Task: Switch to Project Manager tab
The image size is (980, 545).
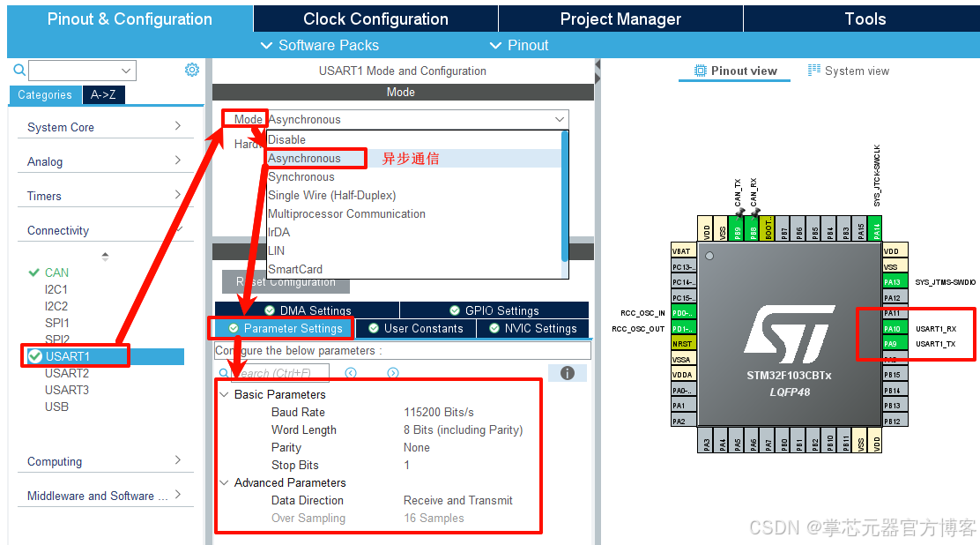Action: (x=620, y=19)
